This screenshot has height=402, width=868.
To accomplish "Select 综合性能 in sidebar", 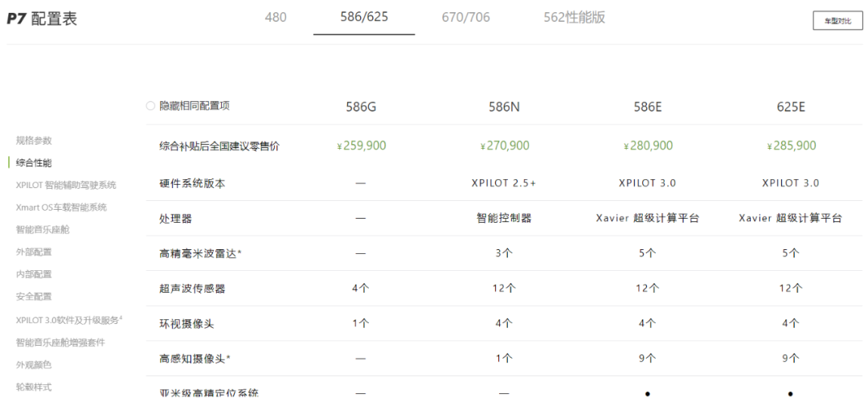I will point(34,162).
